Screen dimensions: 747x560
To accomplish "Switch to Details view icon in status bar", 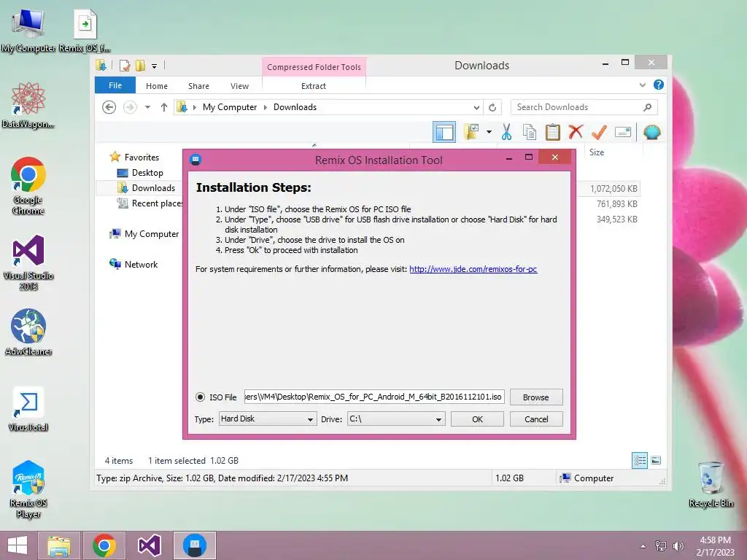I will click(x=640, y=460).
